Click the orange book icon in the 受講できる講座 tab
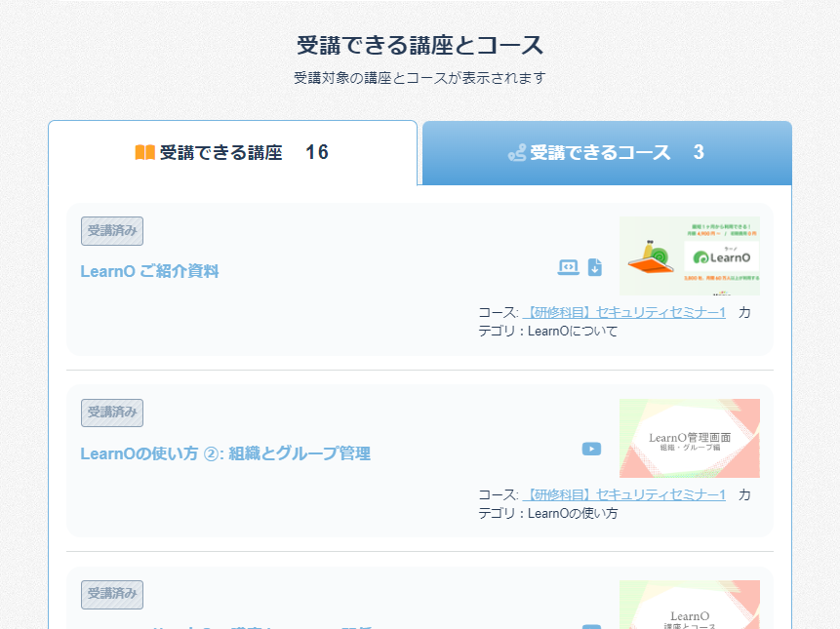 tap(145, 152)
